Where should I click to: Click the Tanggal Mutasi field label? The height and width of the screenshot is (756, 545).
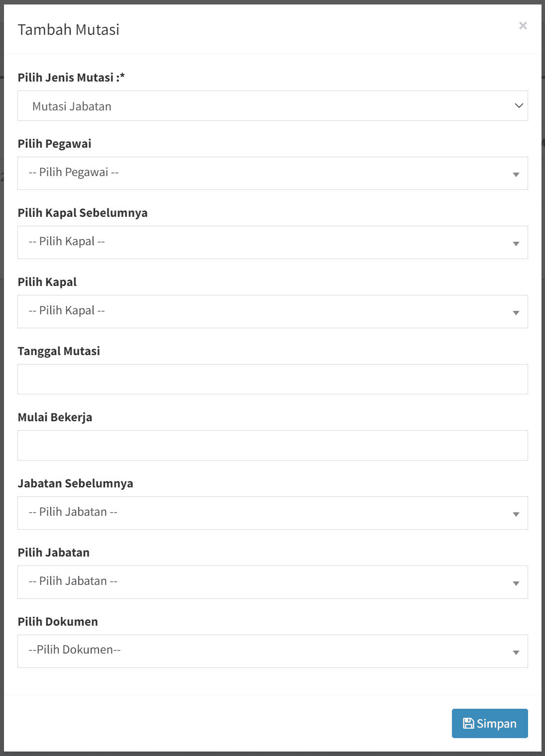click(x=59, y=351)
